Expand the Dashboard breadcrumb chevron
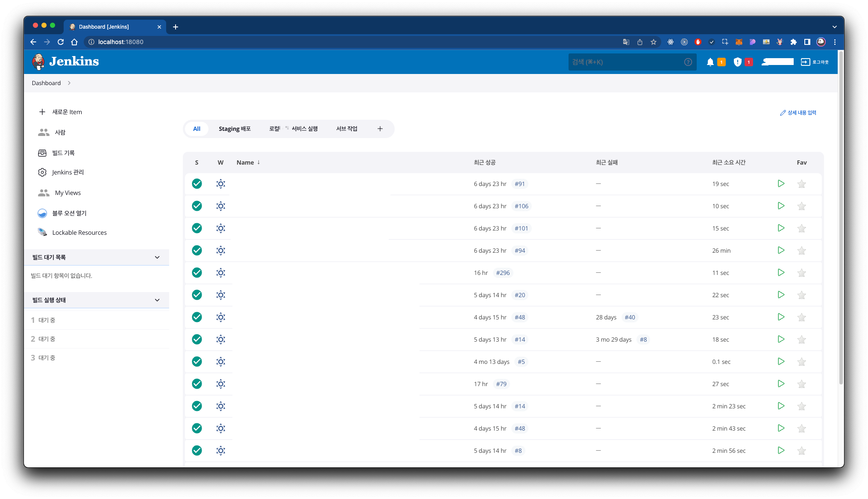Image resolution: width=868 pixels, height=499 pixels. click(x=69, y=83)
